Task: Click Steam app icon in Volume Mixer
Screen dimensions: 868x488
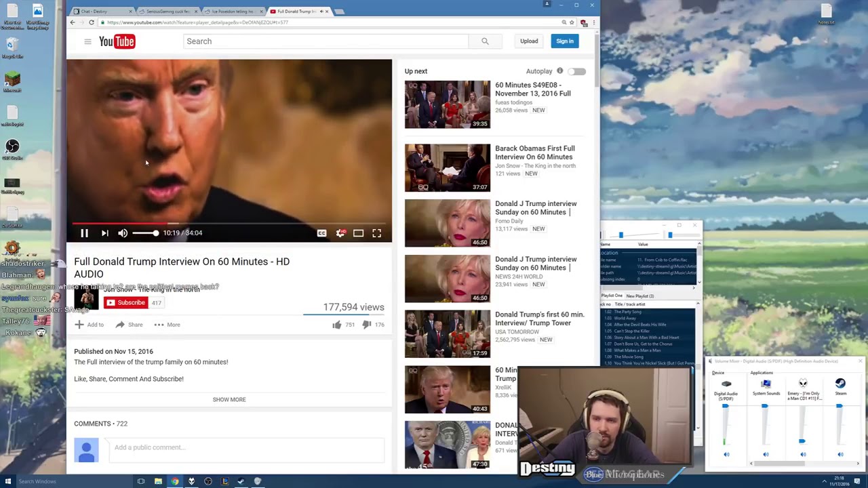Action: pyautogui.click(x=840, y=384)
